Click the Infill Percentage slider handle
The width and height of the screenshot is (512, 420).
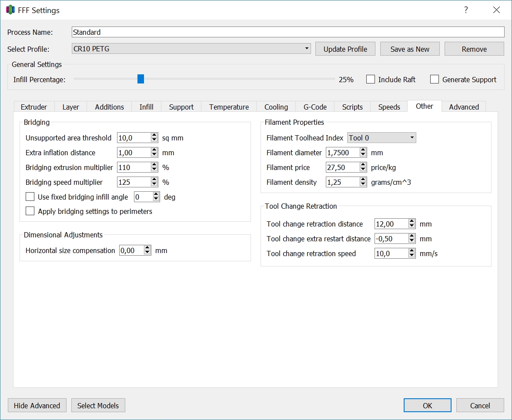coord(141,79)
